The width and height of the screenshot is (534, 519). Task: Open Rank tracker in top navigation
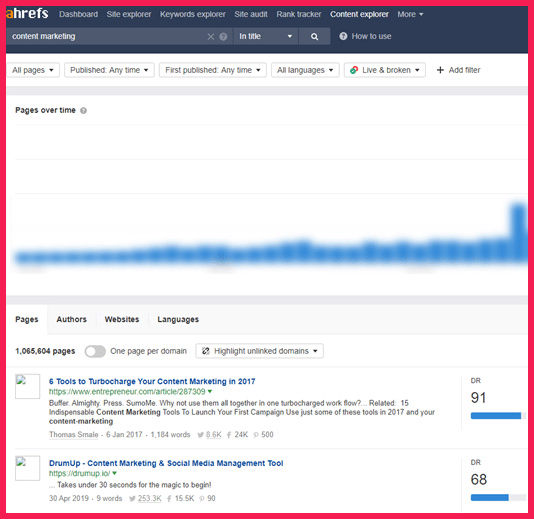(x=299, y=14)
